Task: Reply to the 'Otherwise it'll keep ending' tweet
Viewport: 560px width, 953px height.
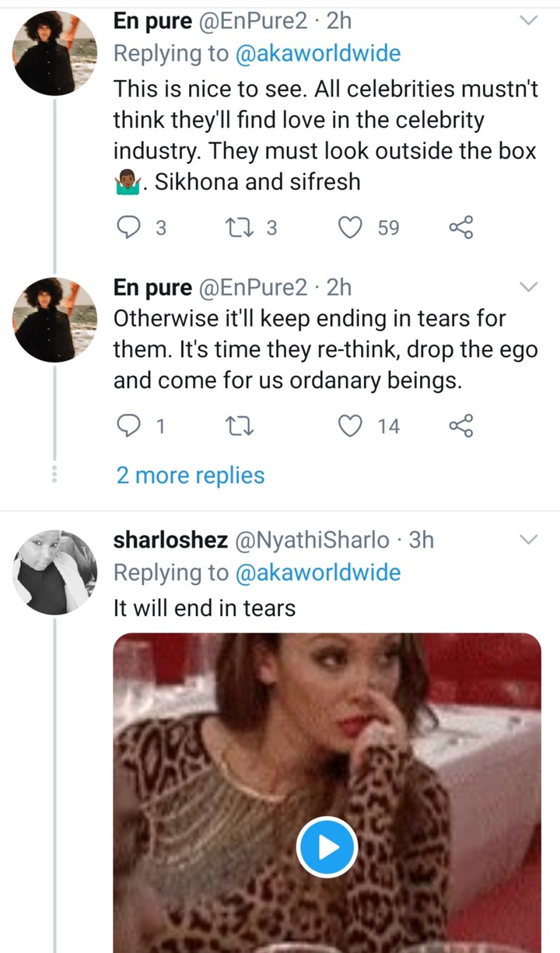Action: pyautogui.click(x=127, y=426)
